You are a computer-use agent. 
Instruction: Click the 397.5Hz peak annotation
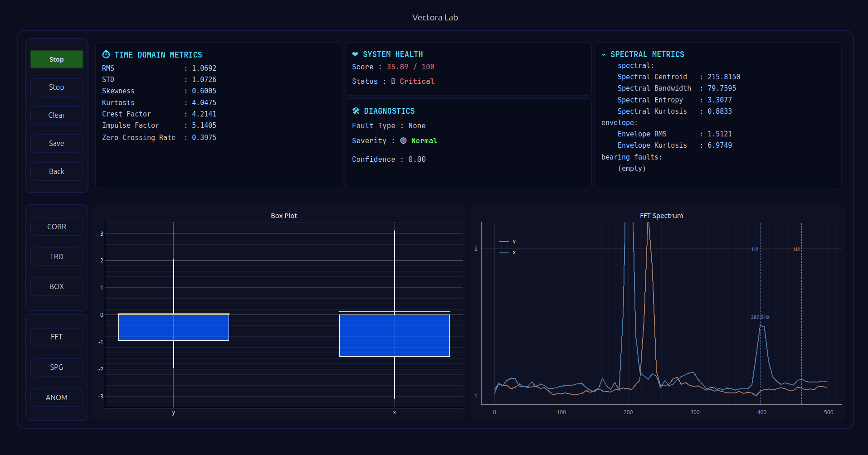pos(760,317)
